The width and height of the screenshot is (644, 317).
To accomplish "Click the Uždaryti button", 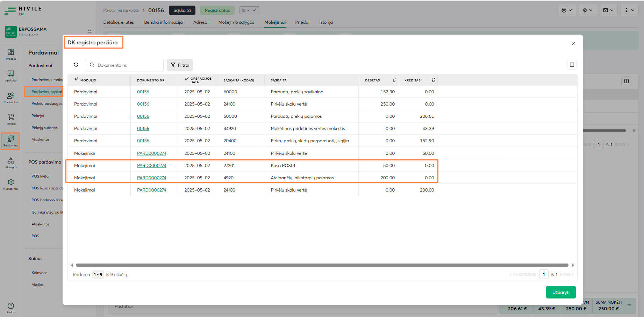I will (560, 292).
